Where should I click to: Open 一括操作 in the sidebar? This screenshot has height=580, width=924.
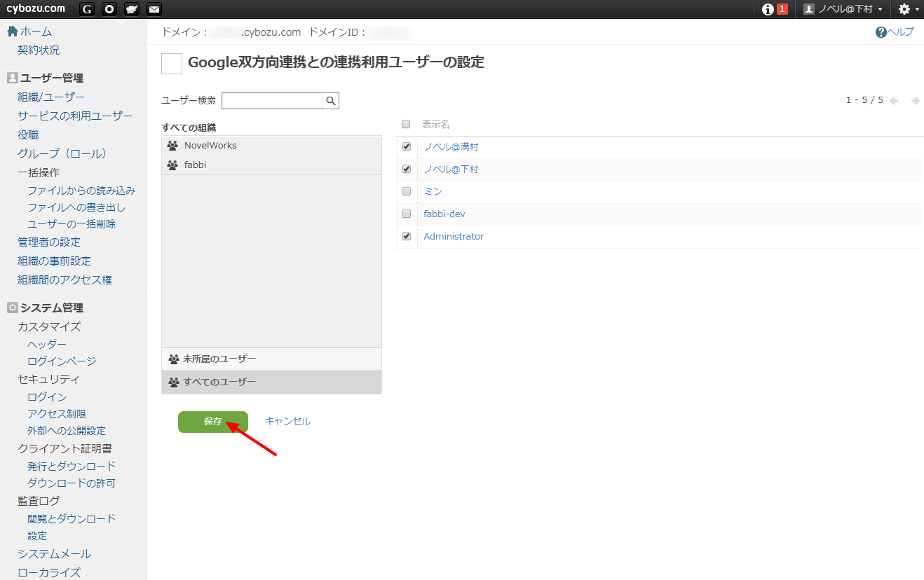point(39,172)
